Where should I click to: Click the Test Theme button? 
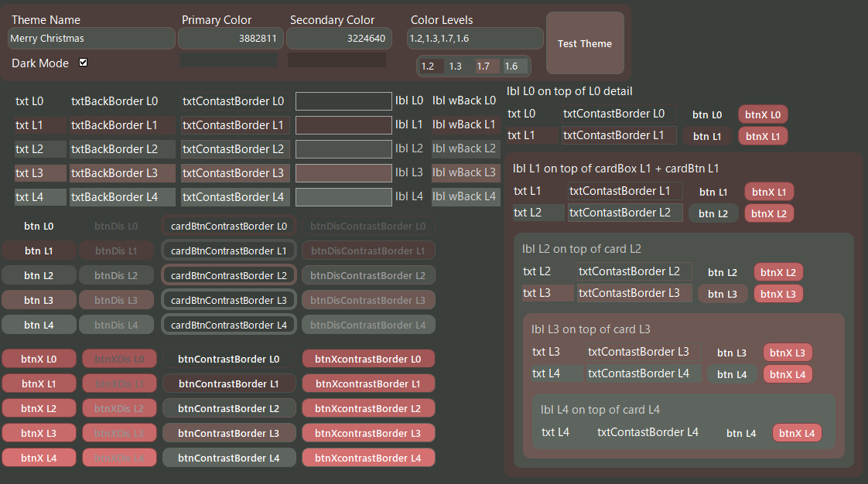(x=585, y=43)
